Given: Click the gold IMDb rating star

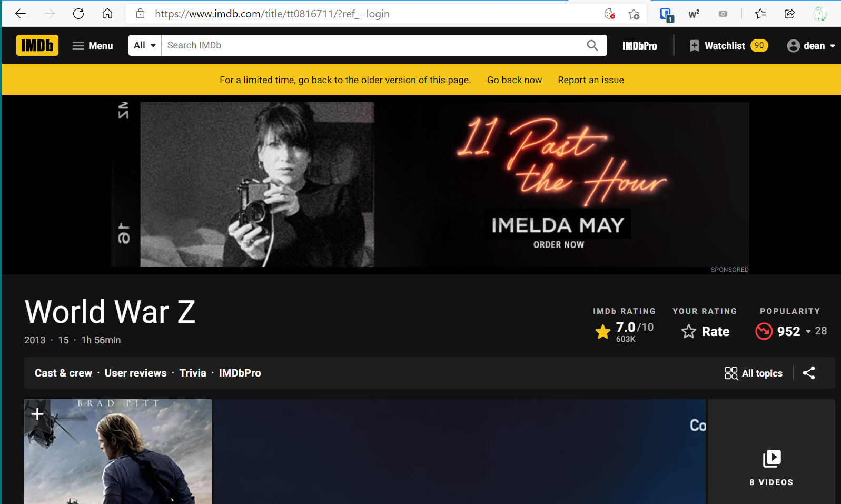Looking at the screenshot, I should (x=603, y=331).
